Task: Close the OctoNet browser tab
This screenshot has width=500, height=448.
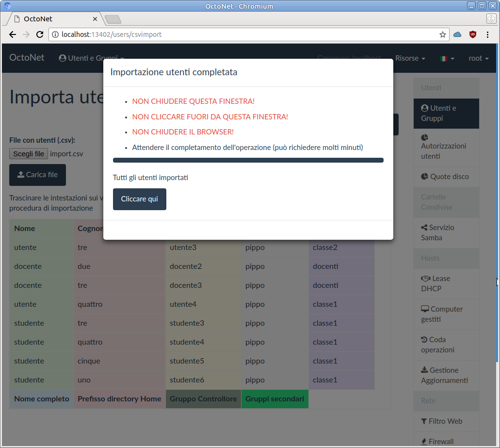Action: point(95,19)
